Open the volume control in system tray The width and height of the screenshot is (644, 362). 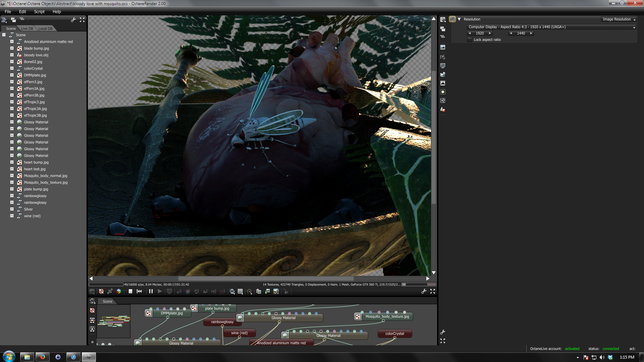pyautogui.click(x=602, y=357)
